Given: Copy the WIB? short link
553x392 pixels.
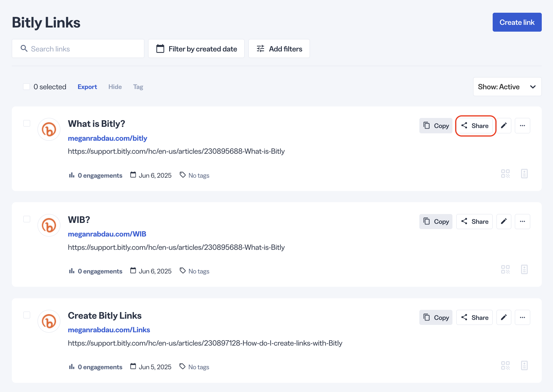Looking at the screenshot, I should coord(436,221).
